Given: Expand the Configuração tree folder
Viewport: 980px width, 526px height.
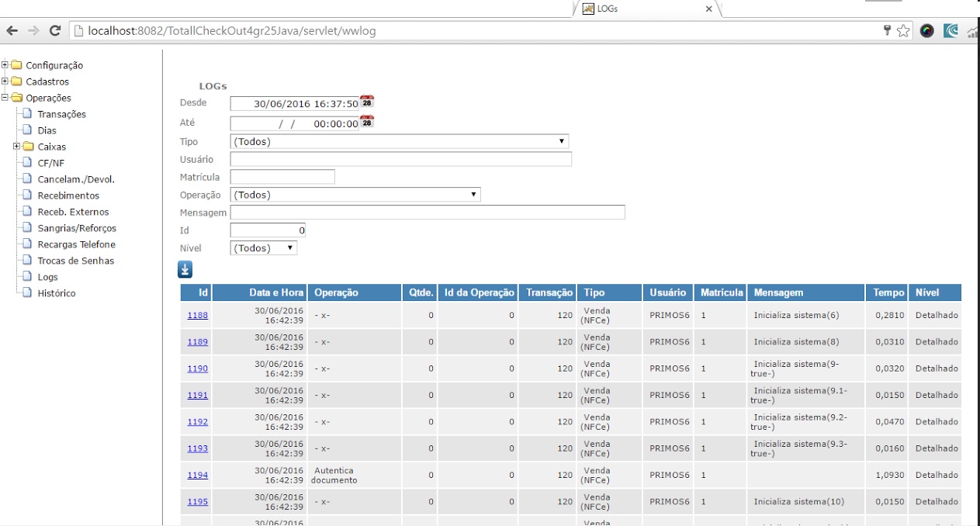Looking at the screenshot, I should [x=5, y=65].
